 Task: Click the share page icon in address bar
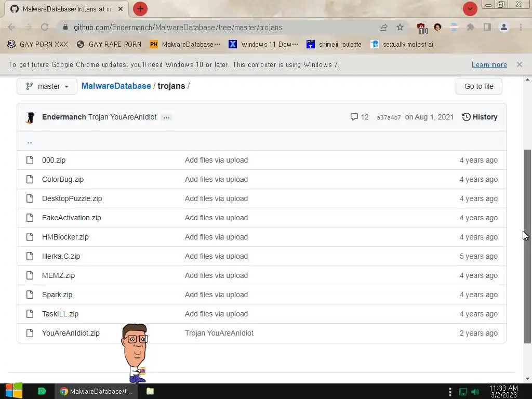point(383,27)
